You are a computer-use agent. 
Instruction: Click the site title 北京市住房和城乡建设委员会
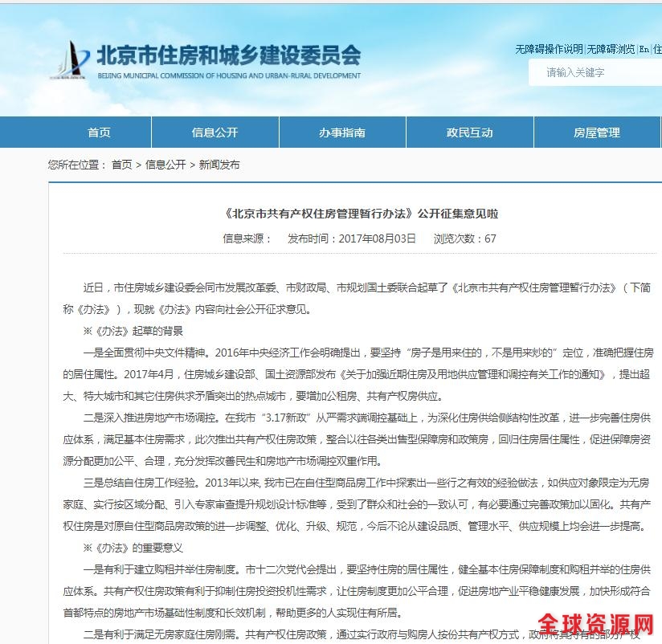click(229, 55)
